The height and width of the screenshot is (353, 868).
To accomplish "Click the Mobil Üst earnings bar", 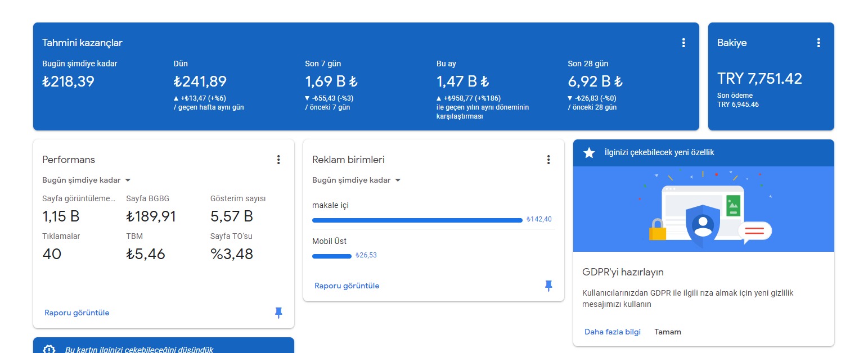I will [x=332, y=256].
